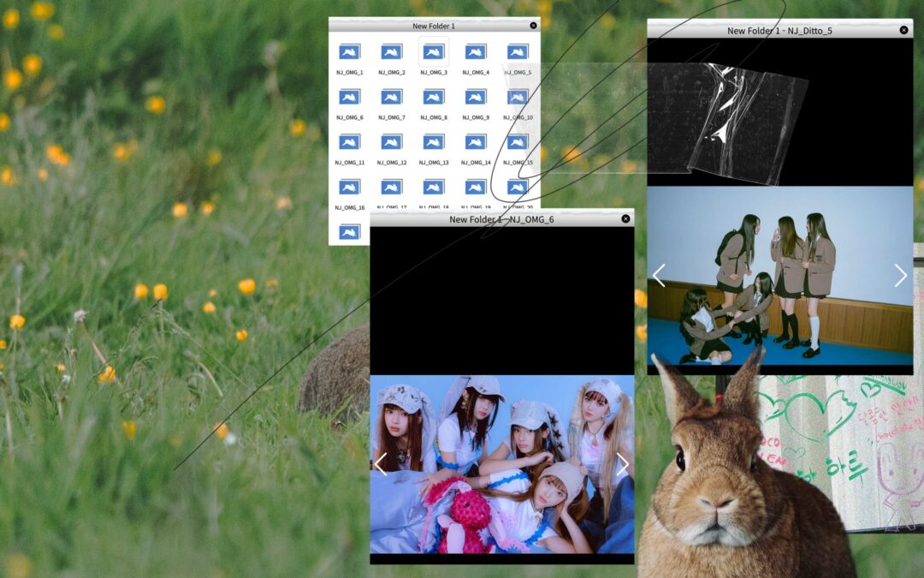Viewport: 924px width, 578px height.
Task: Click the school uniform photo in NJ_Ditto_5
Action: [779, 274]
